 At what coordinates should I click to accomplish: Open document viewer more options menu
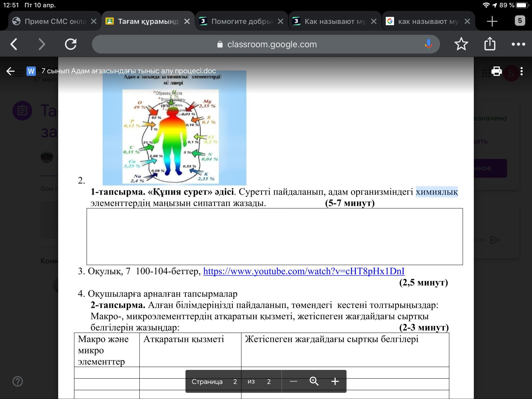click(522, 71)
